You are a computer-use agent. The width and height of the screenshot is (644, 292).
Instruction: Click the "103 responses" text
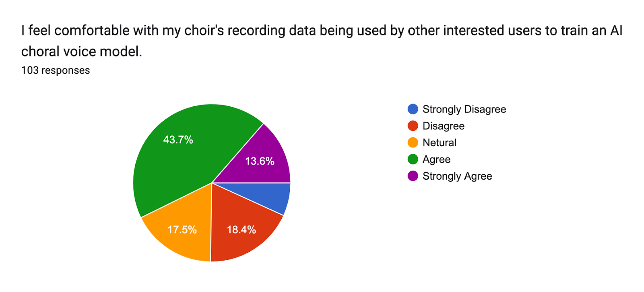56,70
